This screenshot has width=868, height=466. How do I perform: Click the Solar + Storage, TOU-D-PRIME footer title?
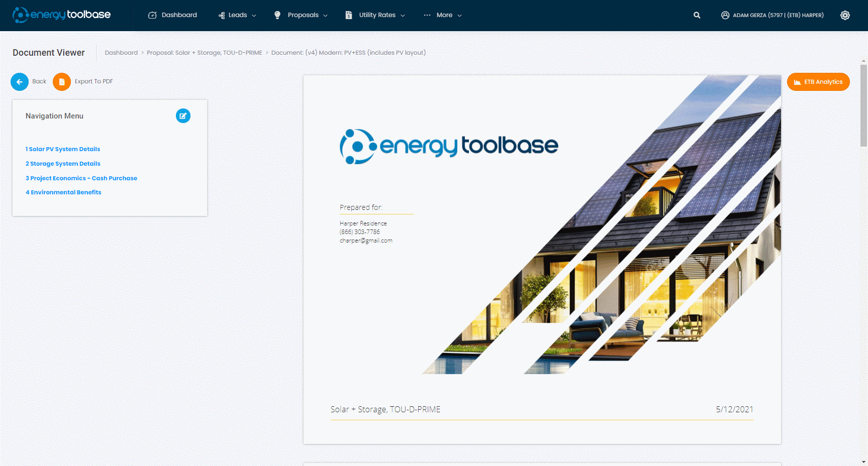(x=385, y=409)
